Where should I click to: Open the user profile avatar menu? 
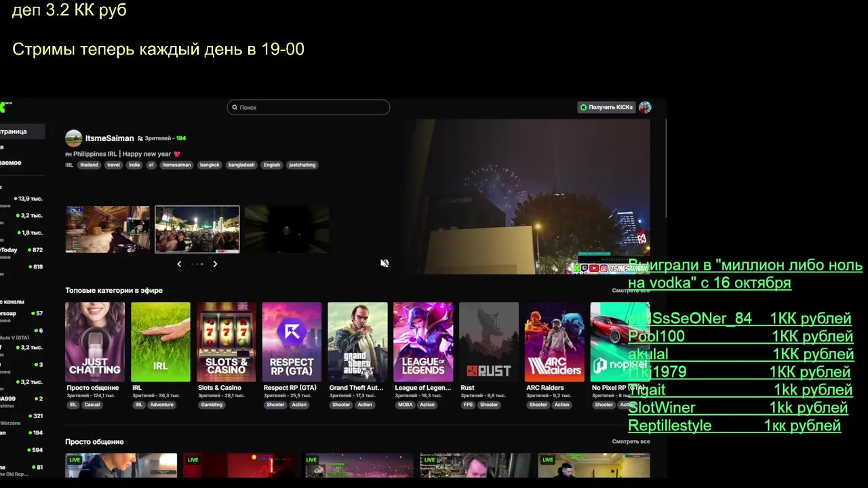click(x=645, y=107)
